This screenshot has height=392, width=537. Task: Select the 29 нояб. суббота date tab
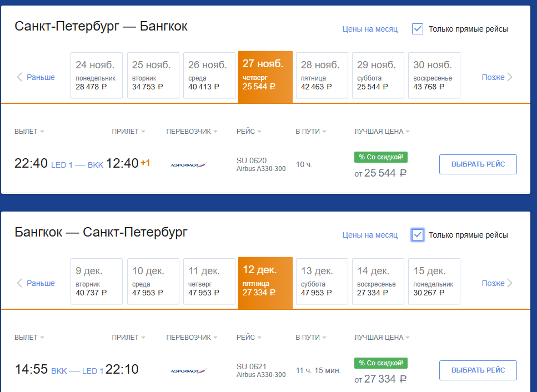[378, 76]
